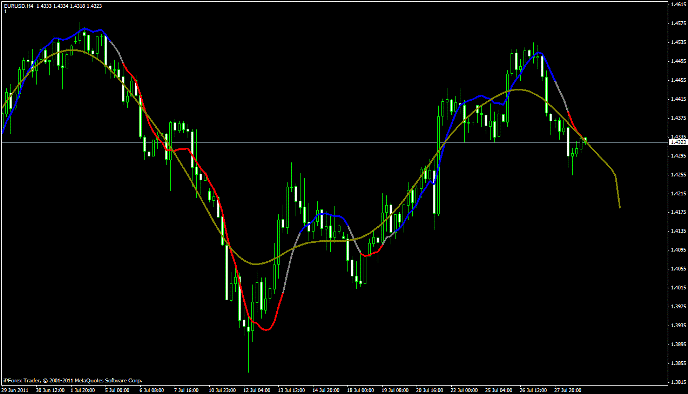
Task: Click the 29 Jun 2011 date label
Action: pos(15,390)
